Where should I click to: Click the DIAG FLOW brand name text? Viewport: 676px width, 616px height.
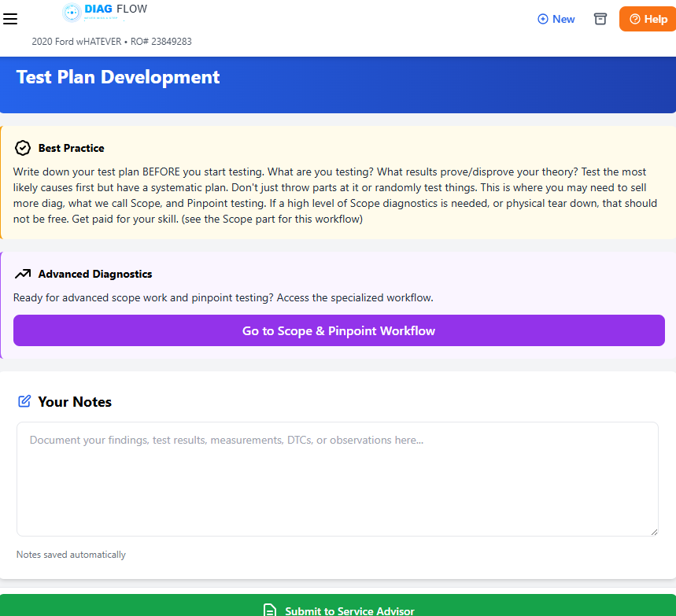(116, 9)
